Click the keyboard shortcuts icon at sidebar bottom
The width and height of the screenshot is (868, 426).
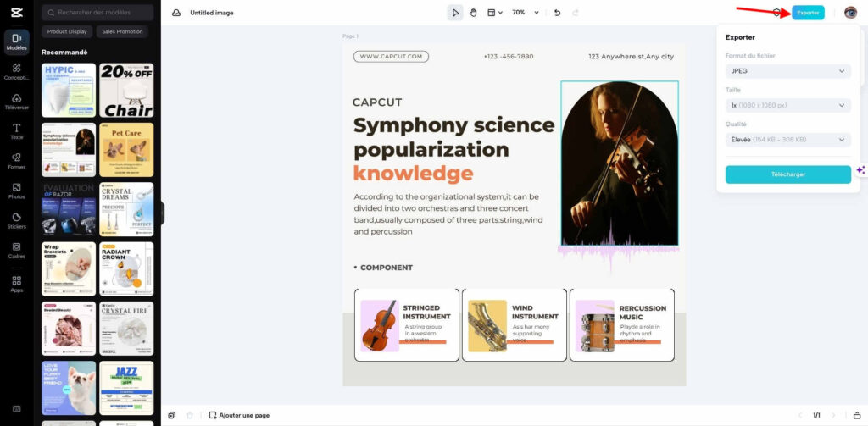click(x=17, y=409)
